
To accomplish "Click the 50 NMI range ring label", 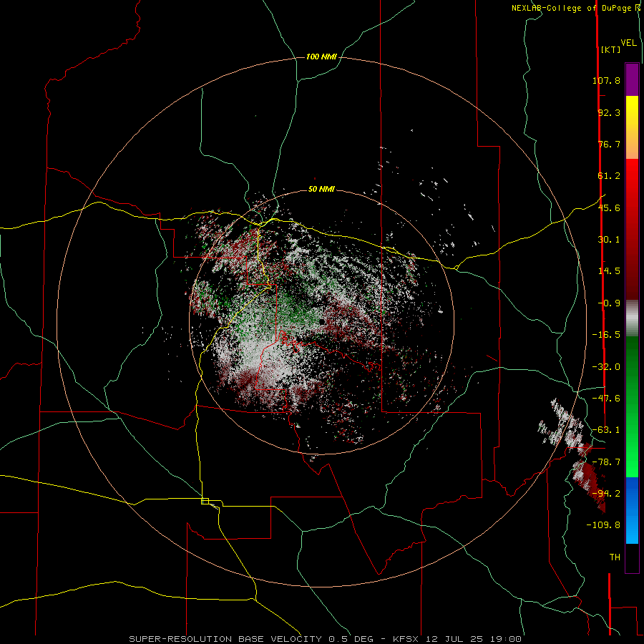I will tap(321, 190).
